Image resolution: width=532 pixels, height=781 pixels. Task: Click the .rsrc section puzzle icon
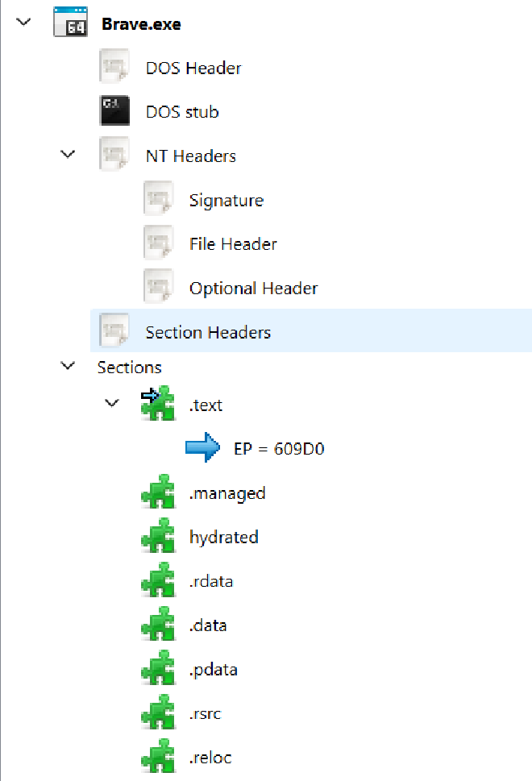click(159, 713)
